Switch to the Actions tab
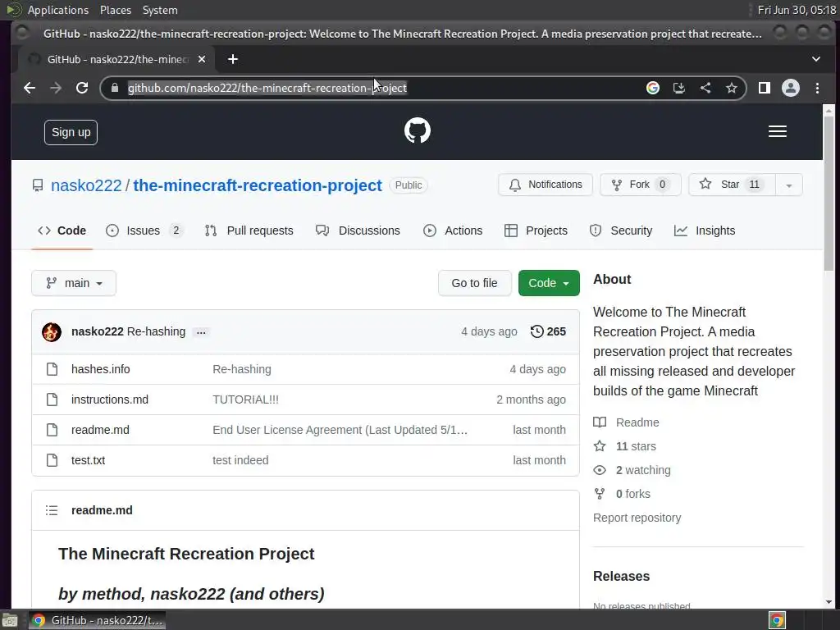This screenshot has height=630, width=840. click(453, 231)
